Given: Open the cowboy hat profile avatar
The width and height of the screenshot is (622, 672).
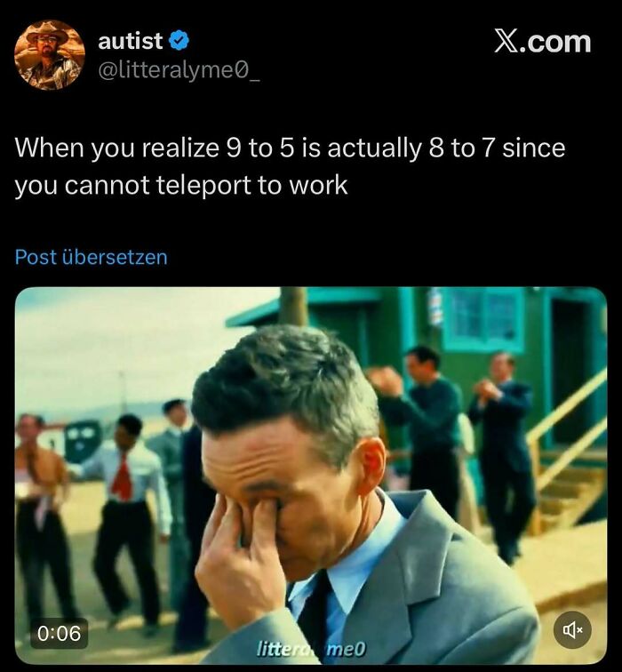Looking at the screenshot, I should [49, 54].
